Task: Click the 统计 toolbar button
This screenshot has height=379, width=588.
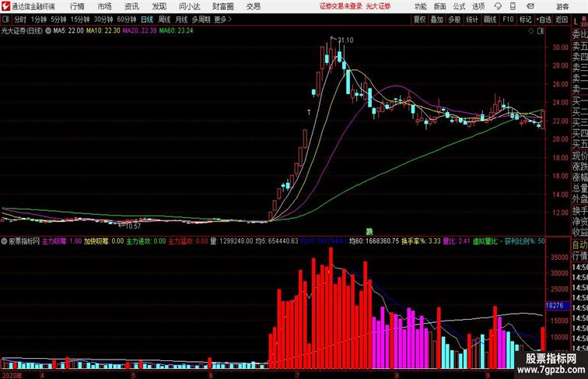Action: 472,19
